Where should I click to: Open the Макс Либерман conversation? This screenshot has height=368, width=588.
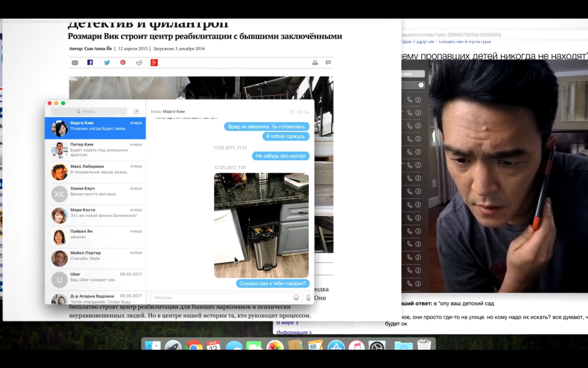point(95,172)
